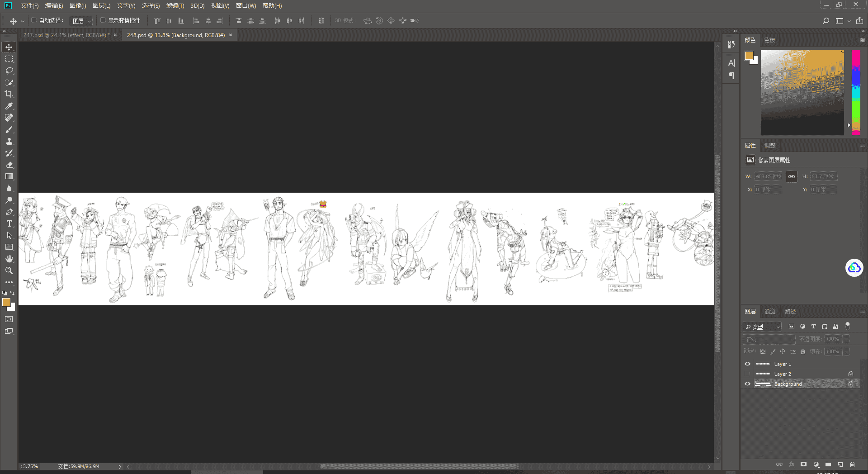This screenshot has height=474, width=868.
Task: Open the 类型 layer filter dropdown
Action: tap(762, 327)
